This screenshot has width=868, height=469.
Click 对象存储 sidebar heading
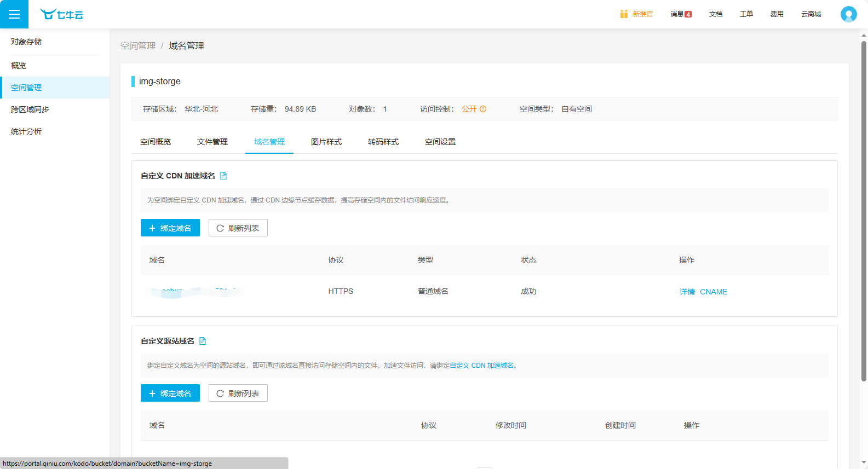26,42
